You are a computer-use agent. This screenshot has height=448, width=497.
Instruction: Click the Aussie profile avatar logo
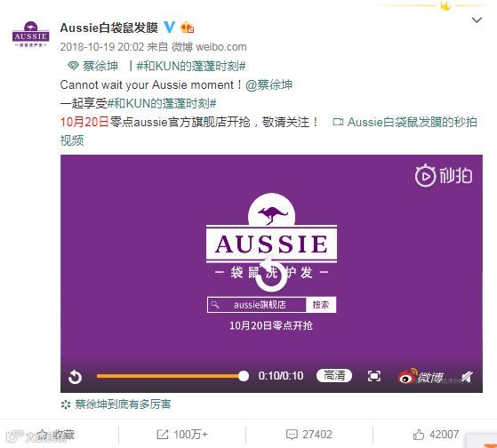(31, 34)
